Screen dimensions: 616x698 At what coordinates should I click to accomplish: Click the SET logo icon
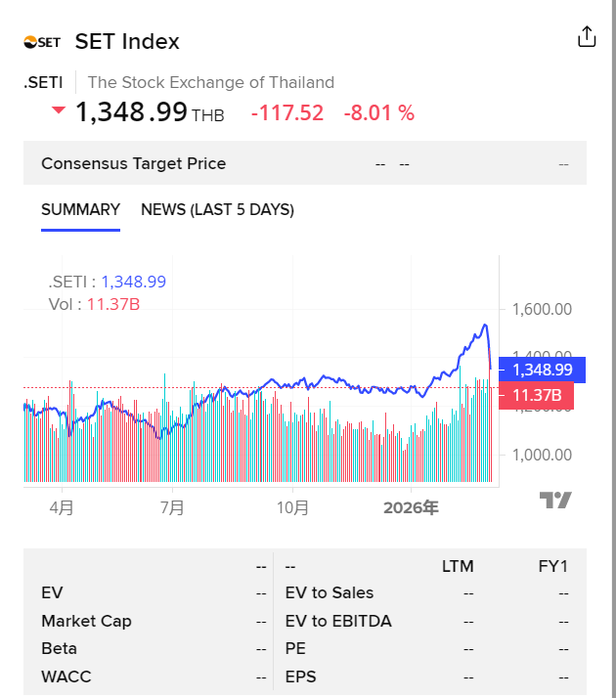click(42, 42)
